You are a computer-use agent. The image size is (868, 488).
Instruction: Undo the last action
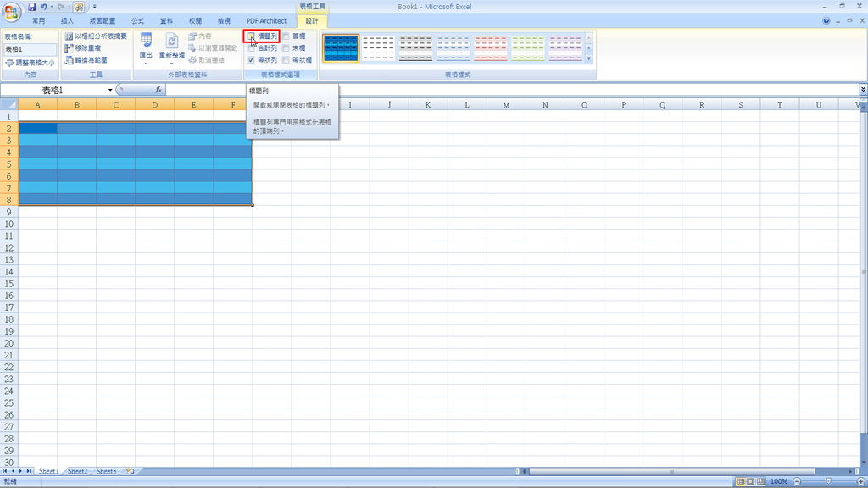click(44, 7)
